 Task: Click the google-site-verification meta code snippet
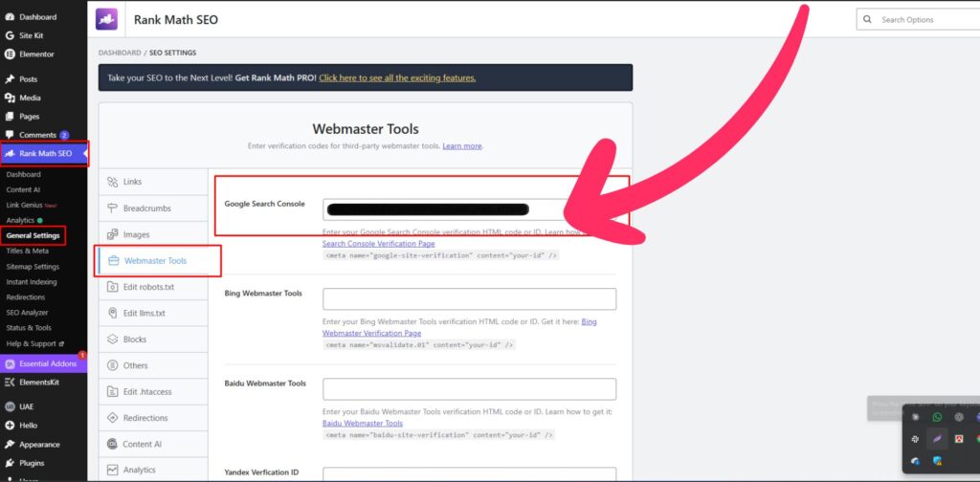[441, 255]
